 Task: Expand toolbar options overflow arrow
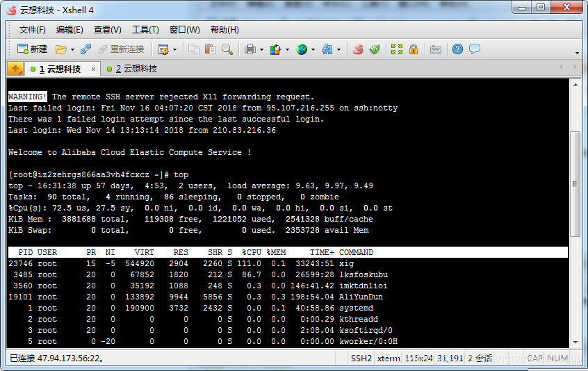pyautogui.click(x=577, y=53)
